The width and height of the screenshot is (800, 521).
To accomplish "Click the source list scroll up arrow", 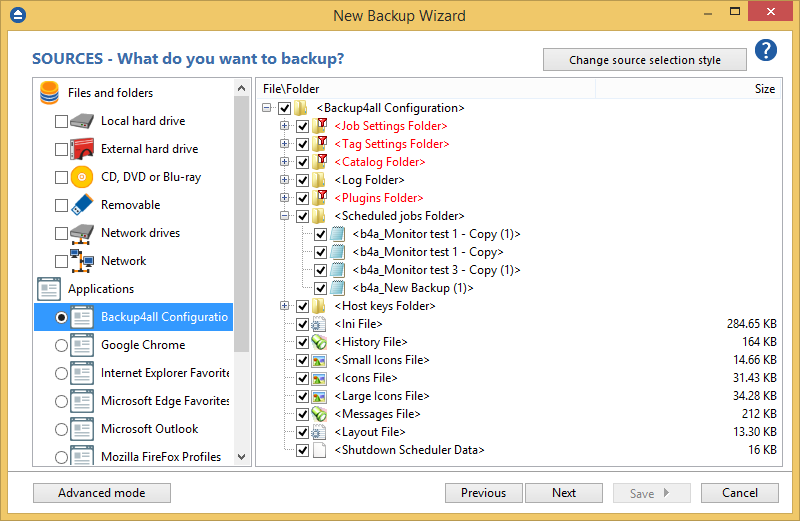I will [x=242, y=88].
